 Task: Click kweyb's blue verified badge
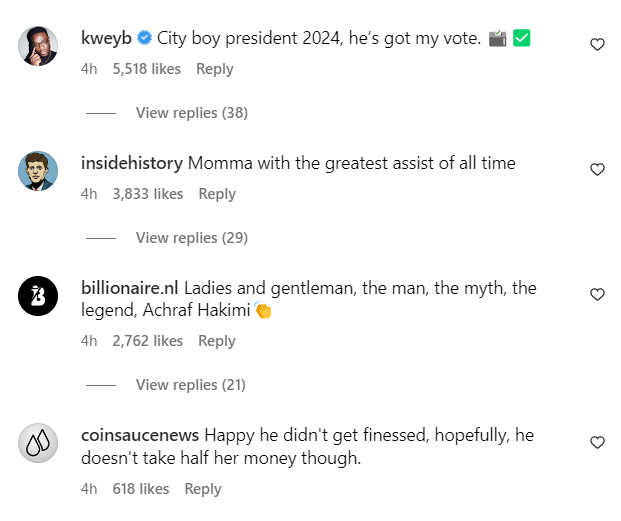144,39
